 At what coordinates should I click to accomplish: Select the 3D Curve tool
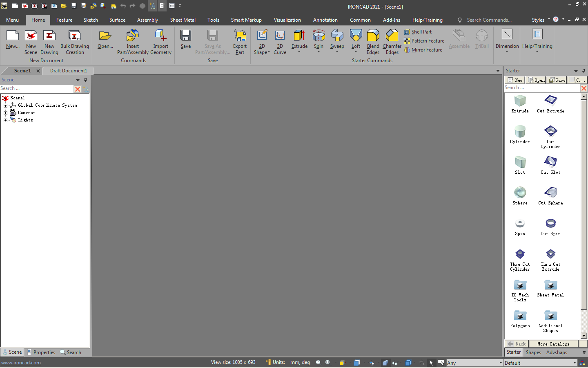click(x=280, y=41)
